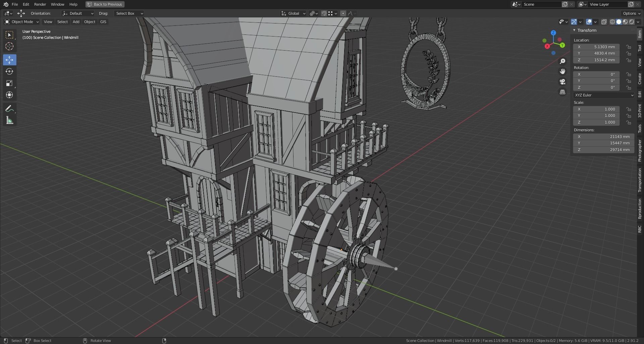The image size is (644, 344).
Task: Lock the Location Z value
Action: click(x=629, y=60)
